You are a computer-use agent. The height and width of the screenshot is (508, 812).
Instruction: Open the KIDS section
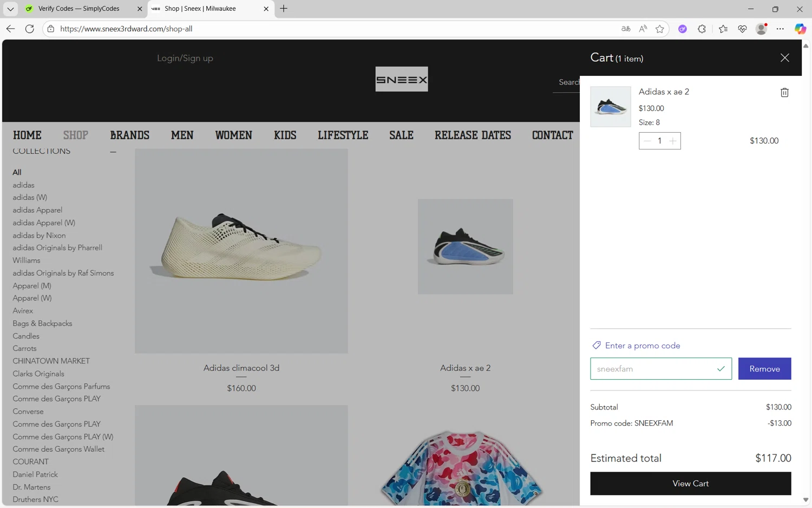coord(285,135)
